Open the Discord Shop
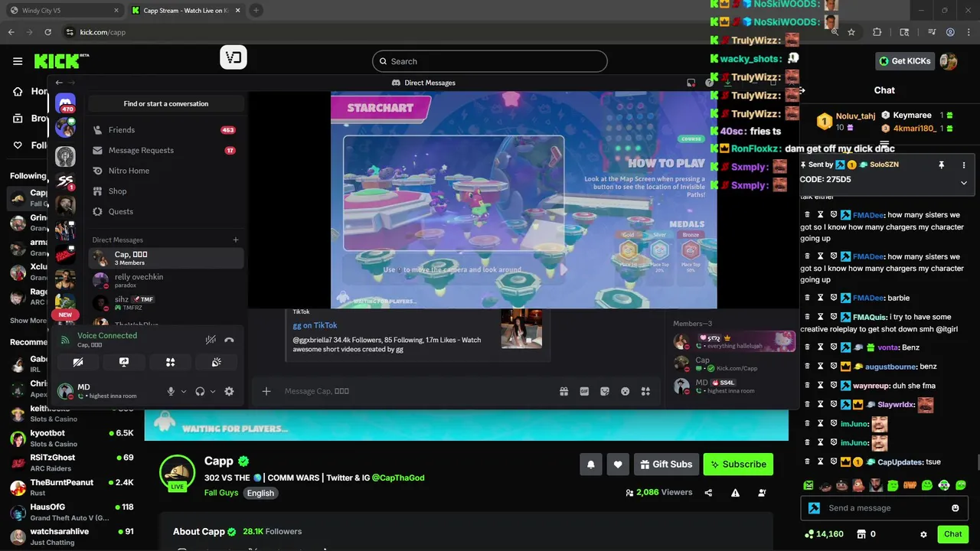The width and height of the screenshot is (980, 551). click(165, 191)
